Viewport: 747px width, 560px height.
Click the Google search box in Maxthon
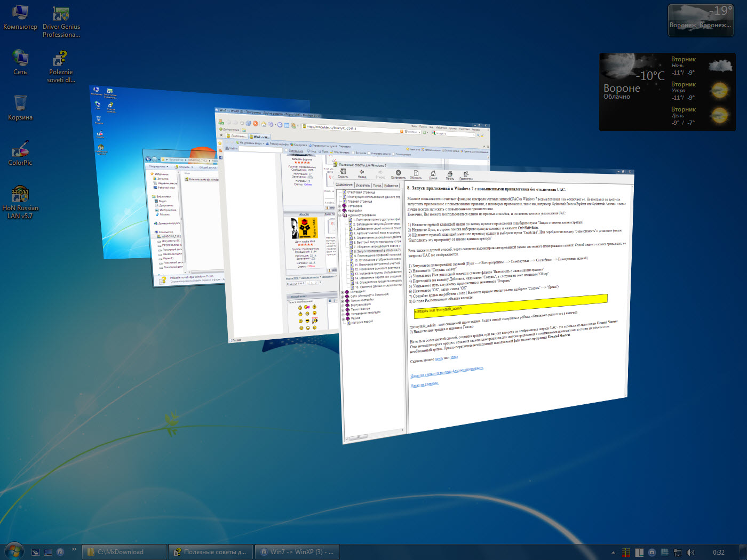pos(453,133)
